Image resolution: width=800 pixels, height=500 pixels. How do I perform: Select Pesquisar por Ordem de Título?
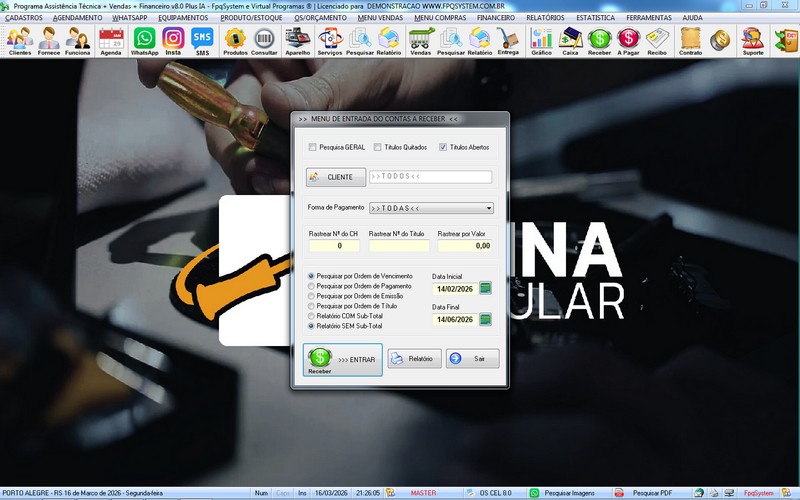[311, 306]
